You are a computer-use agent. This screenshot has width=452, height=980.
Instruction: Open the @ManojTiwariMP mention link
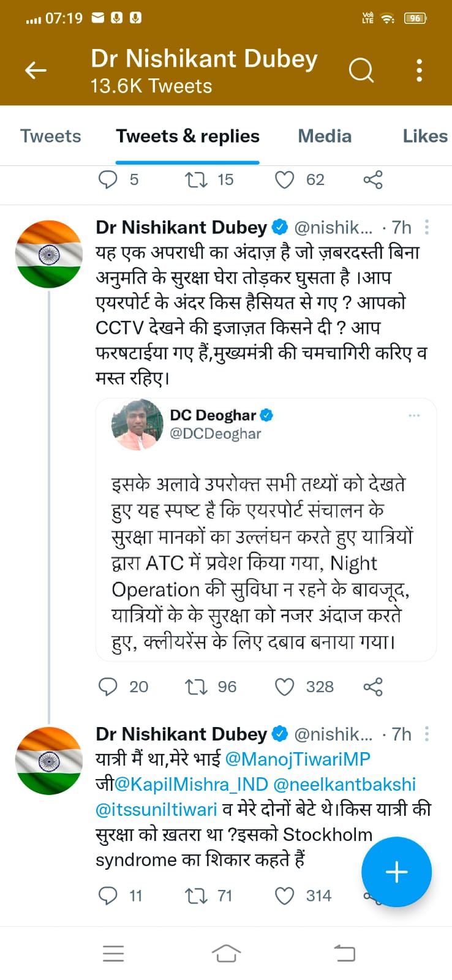pos(298,759)
